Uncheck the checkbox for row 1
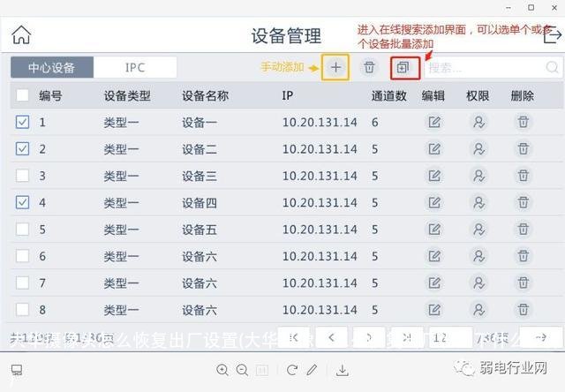 22,122
